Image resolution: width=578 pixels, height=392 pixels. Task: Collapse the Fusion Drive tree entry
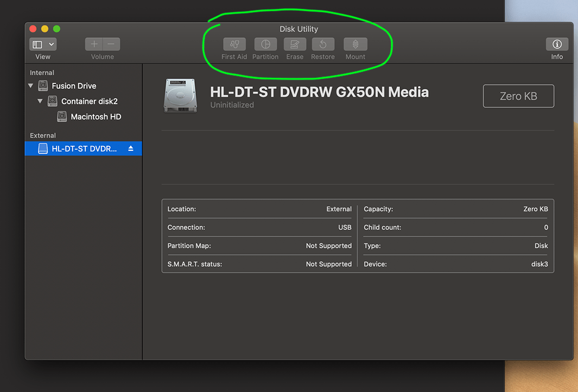(x=31, y=85)
